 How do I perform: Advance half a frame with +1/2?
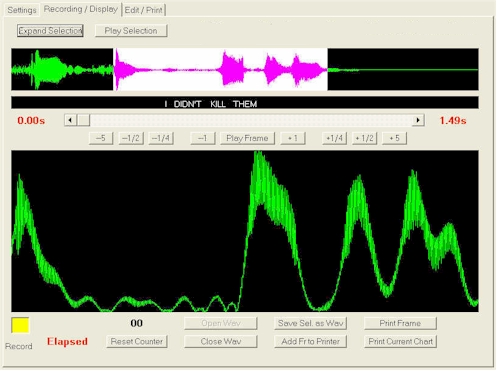(x=365, y=138)
